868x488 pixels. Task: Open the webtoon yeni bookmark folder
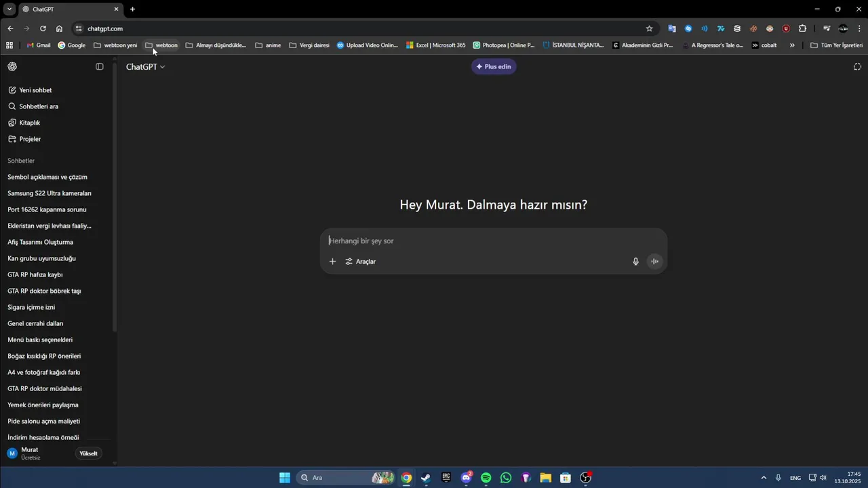tap(115, 45)
